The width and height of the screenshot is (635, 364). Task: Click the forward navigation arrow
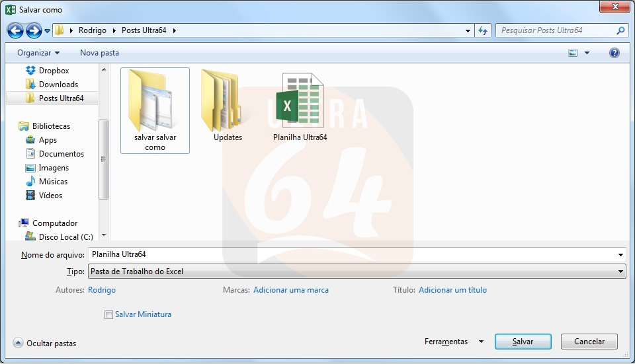[x=34, y=30]
